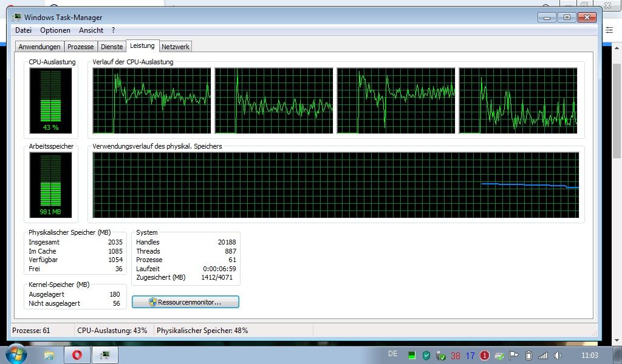Image resolution: width=622 pixels, height=364 pixels.
Task: Click the Task Manager title bar icon
Action: click(x=17, y=17)
